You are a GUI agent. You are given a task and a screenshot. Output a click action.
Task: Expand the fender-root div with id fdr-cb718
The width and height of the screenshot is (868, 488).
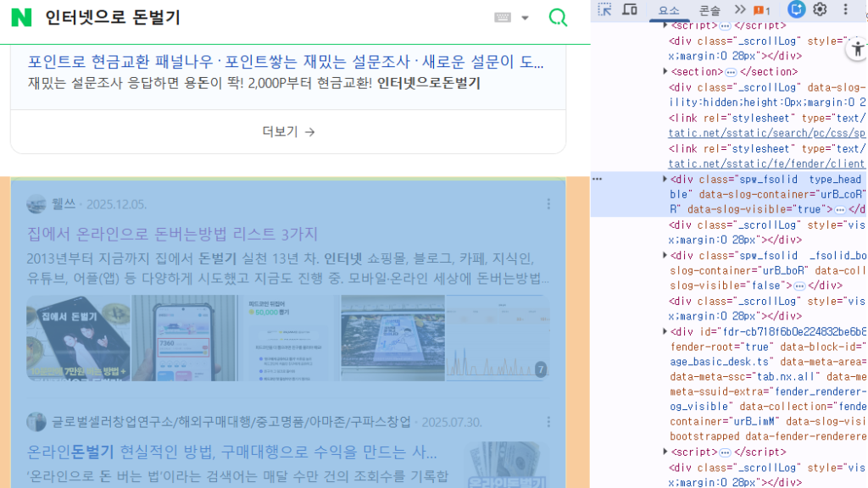[x=665, y=331]
